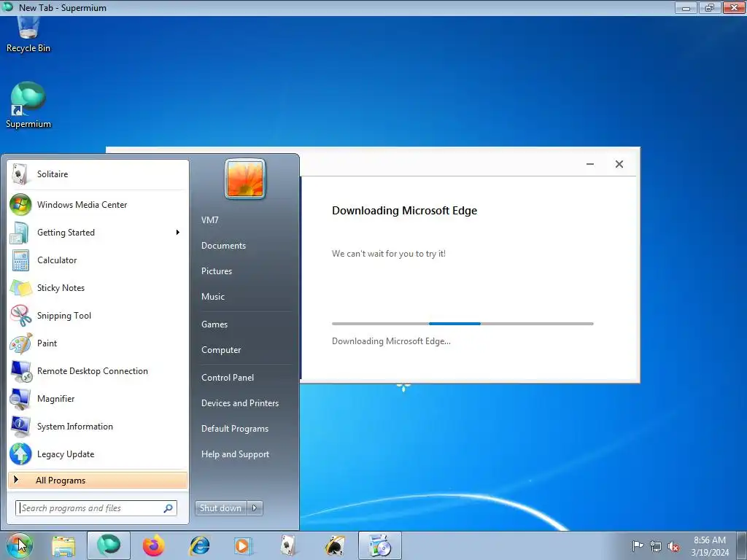Click the muted volume tray icon

673,546
